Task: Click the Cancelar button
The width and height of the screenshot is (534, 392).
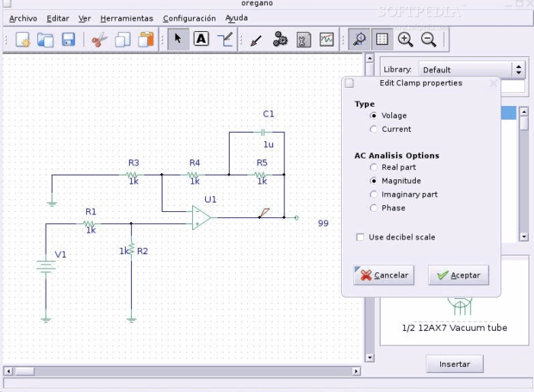Action: pos(384,275)
